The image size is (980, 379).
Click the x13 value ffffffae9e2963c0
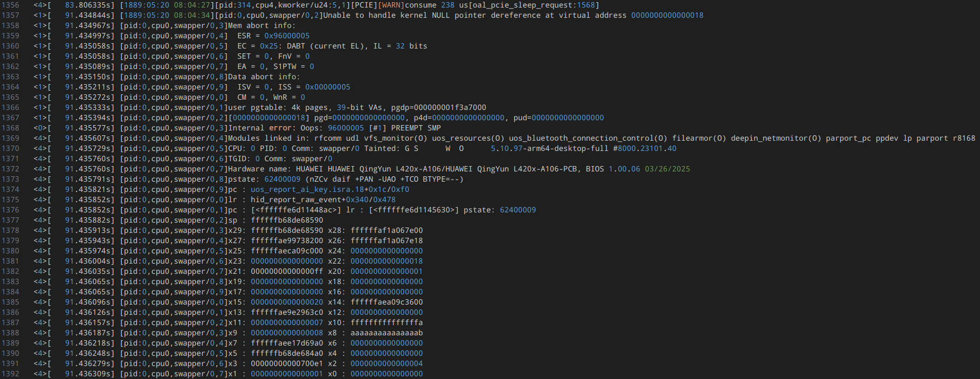tap(287, 312)
